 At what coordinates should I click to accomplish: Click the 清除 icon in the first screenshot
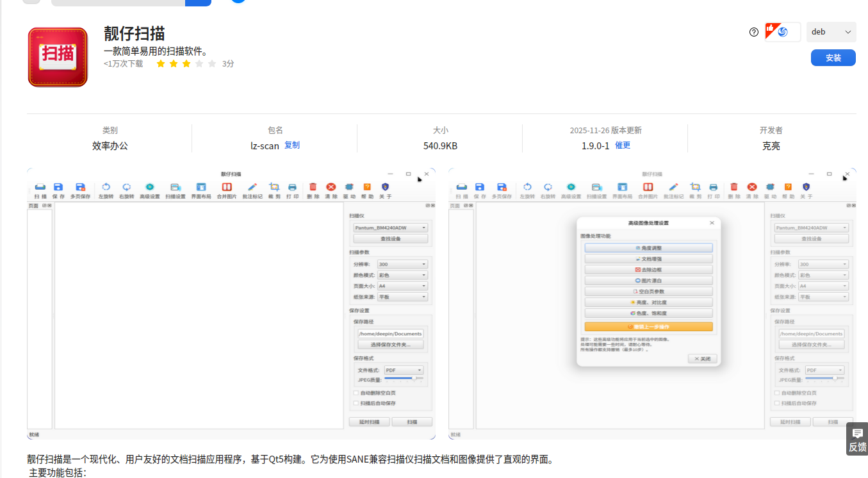tap(331, 187)
